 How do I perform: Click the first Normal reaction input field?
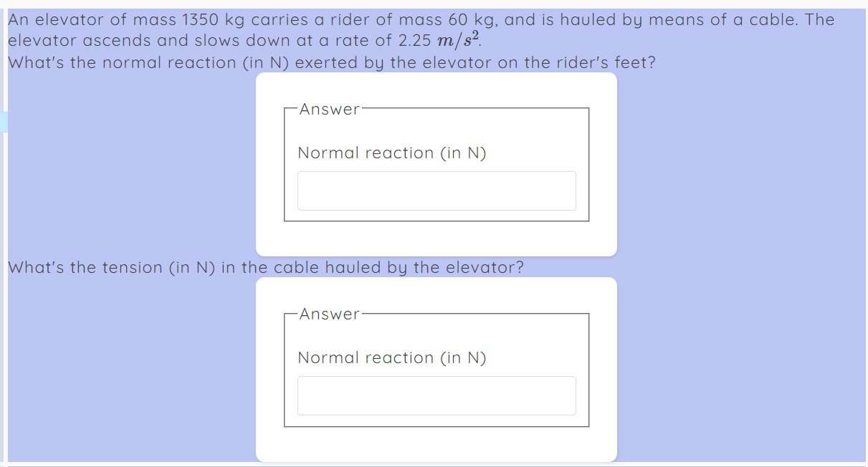(437, 191)
